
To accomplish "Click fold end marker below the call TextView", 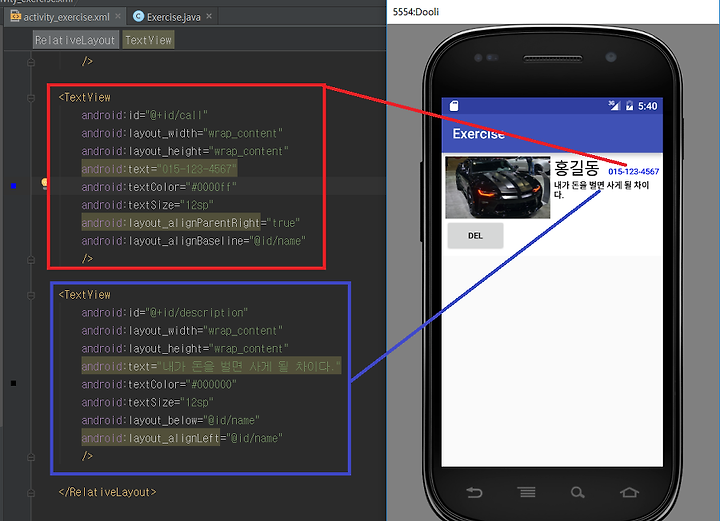I will pyautogui.click(x=31, y=259).
